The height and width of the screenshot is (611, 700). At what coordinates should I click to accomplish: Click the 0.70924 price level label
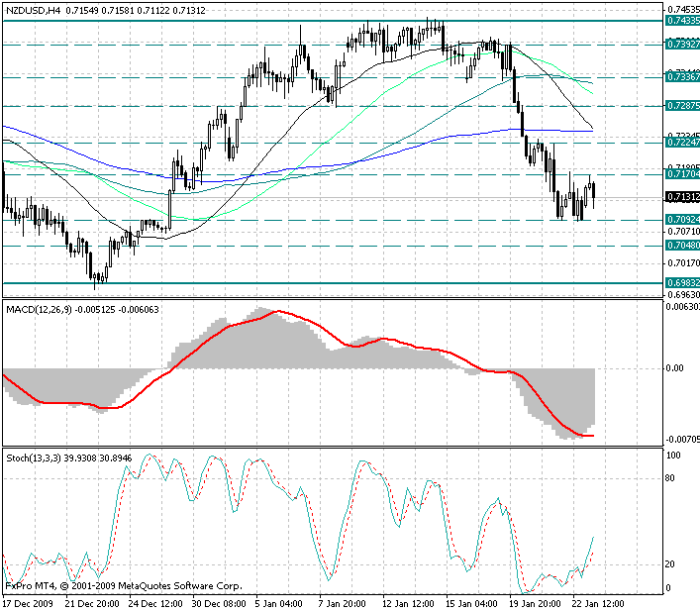coord(681,220)
